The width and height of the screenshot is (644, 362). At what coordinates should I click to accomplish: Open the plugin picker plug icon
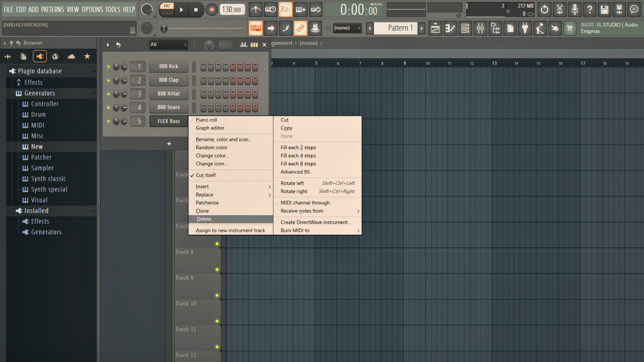point(525,28)
